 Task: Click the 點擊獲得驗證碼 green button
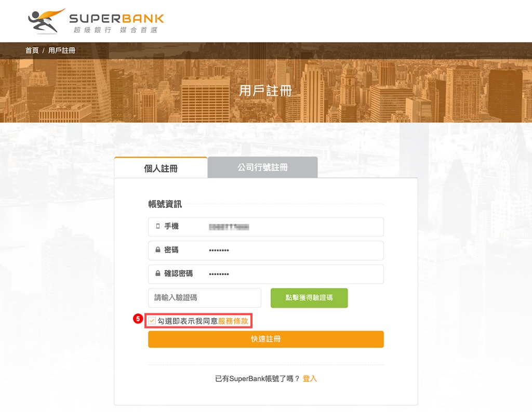309,298
